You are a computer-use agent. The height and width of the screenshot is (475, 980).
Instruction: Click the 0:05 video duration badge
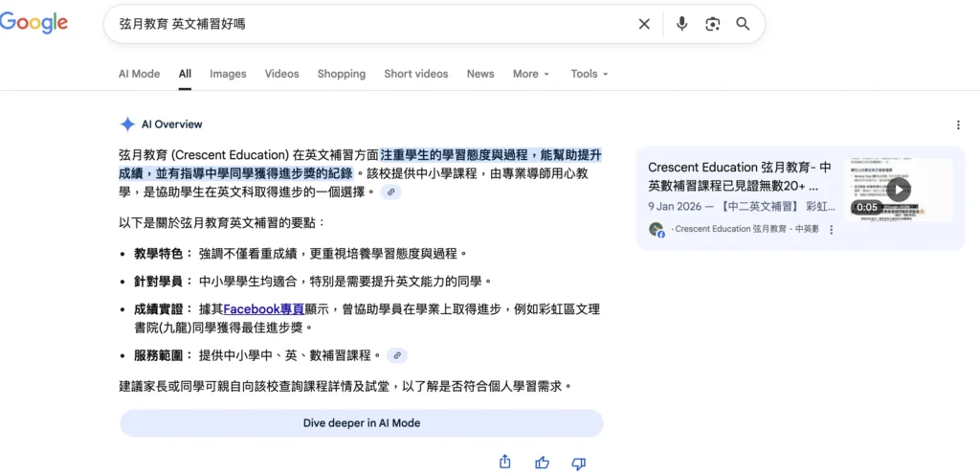point(867,208)
